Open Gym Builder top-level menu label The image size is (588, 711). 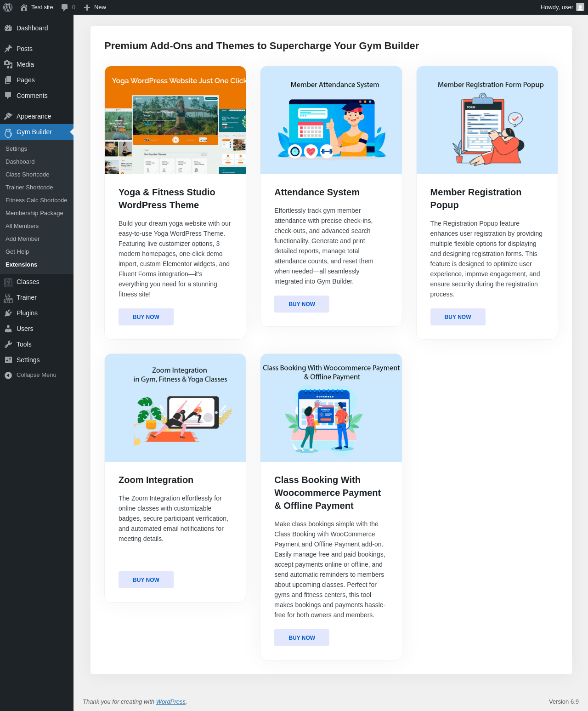tap(34, 132)
